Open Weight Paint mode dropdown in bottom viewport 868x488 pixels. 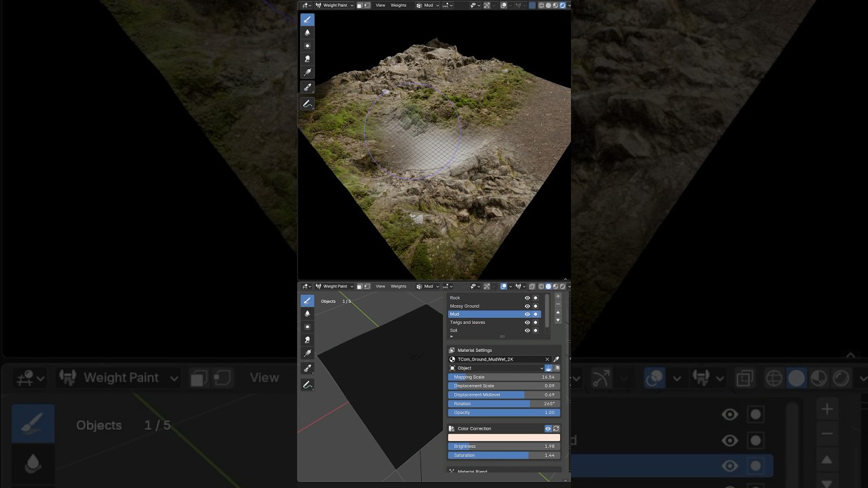(335, 286)
